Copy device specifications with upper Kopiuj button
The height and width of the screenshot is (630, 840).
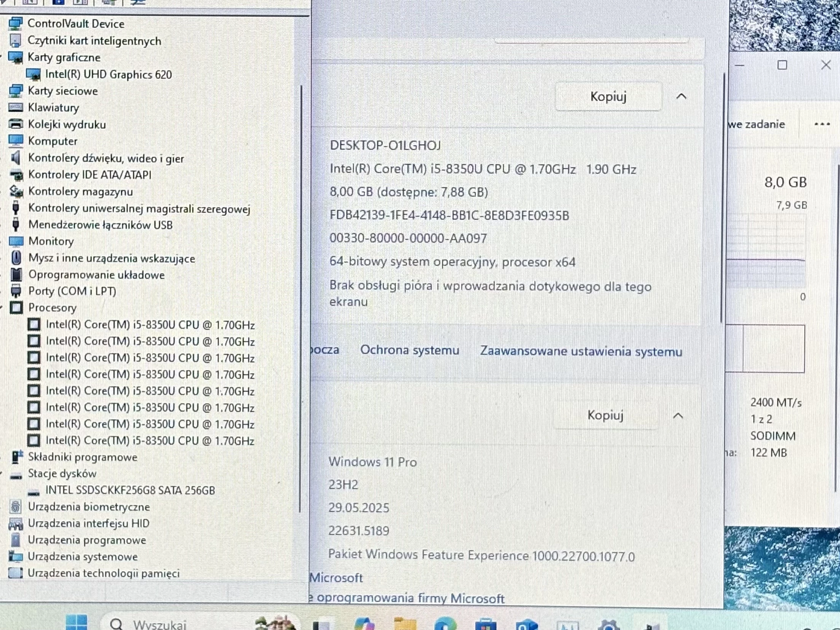[x=608, y=97]
